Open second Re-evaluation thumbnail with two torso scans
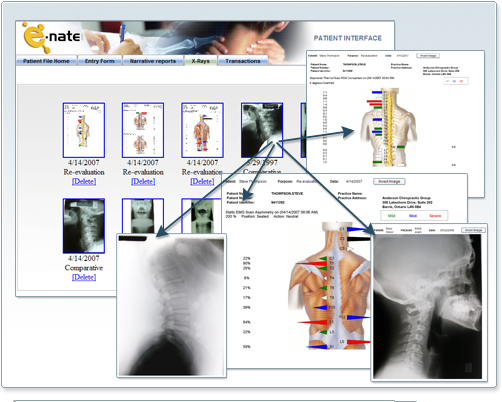 [x=143, y=130]
